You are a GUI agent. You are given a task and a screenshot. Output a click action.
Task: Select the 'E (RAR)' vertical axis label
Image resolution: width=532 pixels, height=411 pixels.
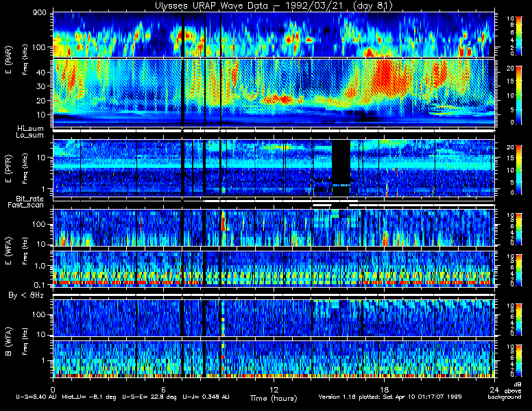point(8,60)
